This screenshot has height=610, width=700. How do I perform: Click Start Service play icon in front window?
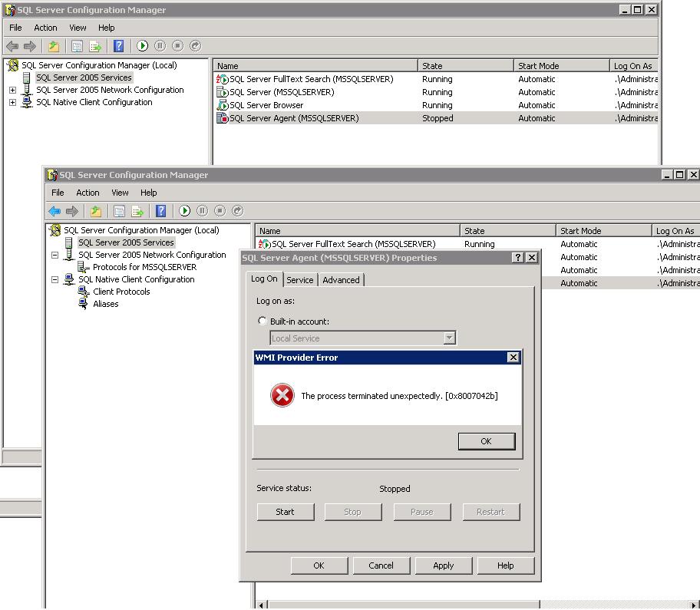(x=185, y=211)
